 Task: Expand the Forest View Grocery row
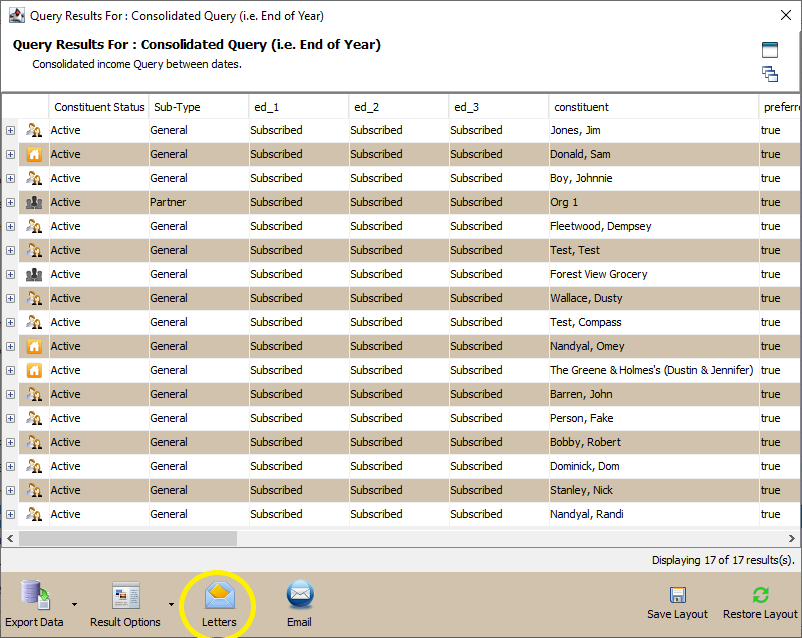[x=10, y=274]
